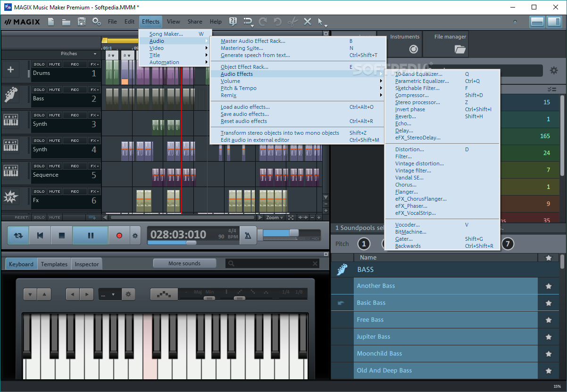Open Bass track FX dropdown
The width and height of the screenshot is (567, 392).
95,90
